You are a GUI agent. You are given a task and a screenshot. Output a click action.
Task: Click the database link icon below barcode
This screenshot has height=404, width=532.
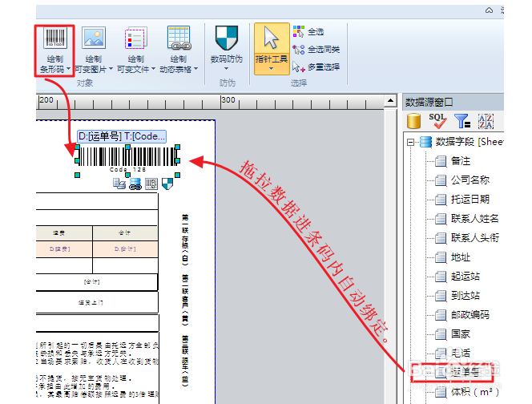135,184
